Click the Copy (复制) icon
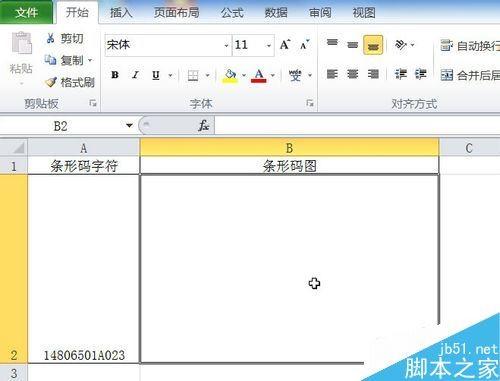The image size is (500, 381). (x=50, y=60)
